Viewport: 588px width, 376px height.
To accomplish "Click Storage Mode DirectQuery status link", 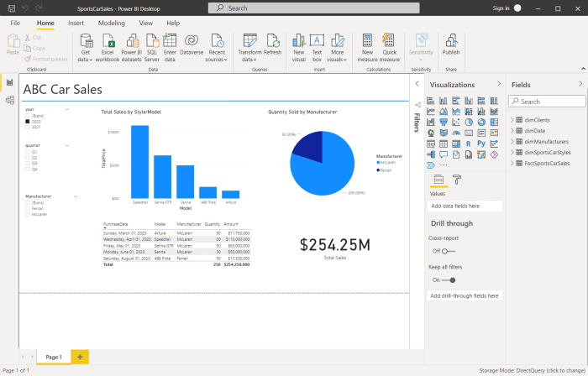I will tap(533, 371).
